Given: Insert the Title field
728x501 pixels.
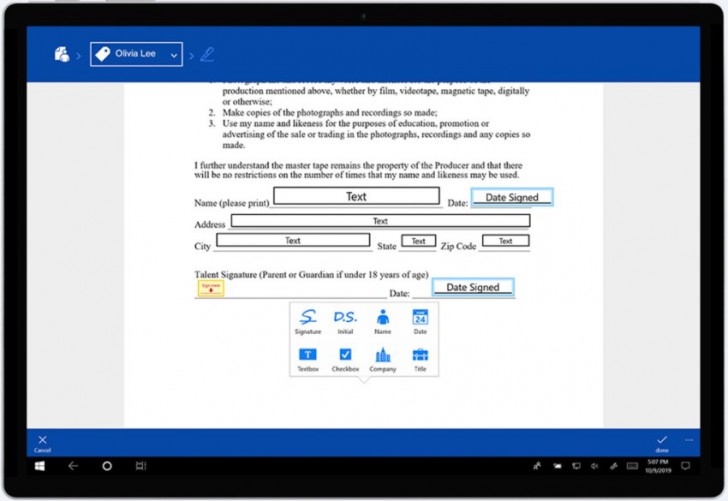Looking at the screenshot, I should point(420,359).
